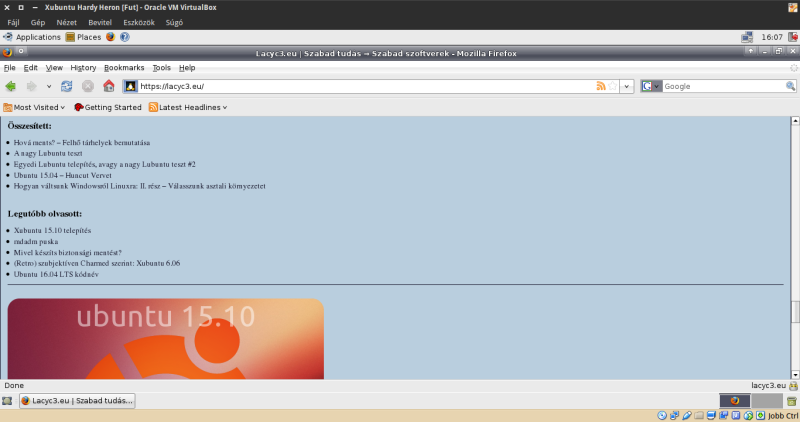The width and height of the screenshot is (800, 422).
Task: Expand the Latest Headlines feed menu
Action: pos(188,107)
